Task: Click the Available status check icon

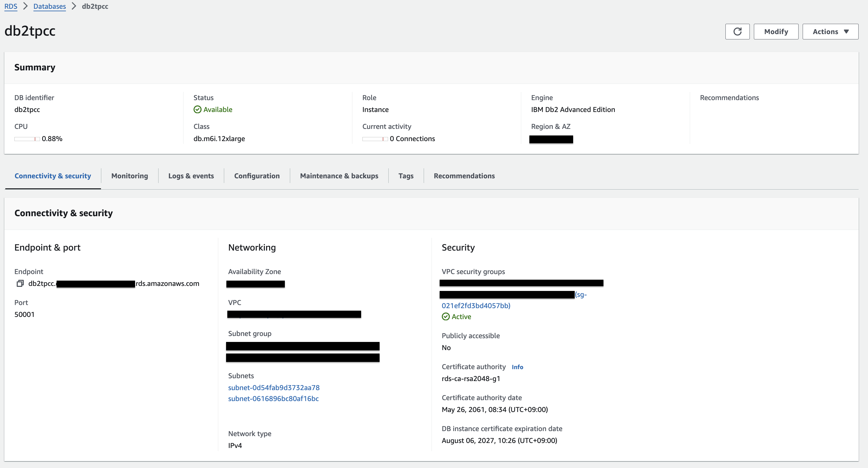Action: tap(197, 109)
